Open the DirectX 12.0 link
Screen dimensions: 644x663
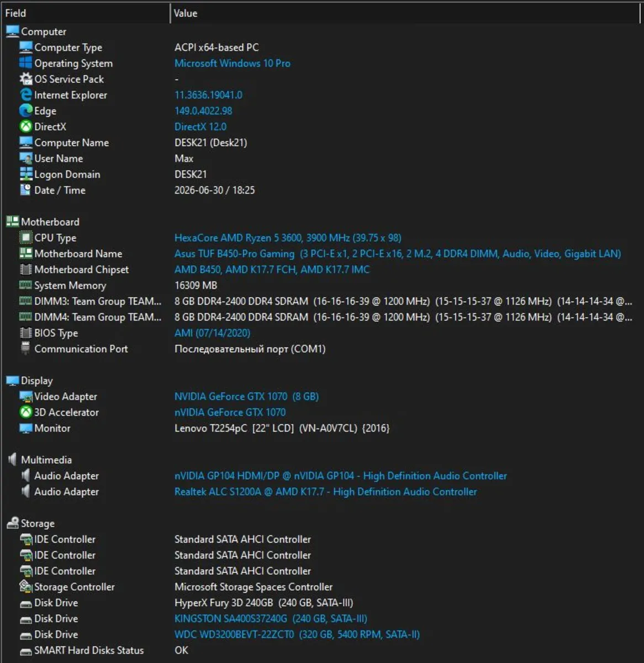200,127
